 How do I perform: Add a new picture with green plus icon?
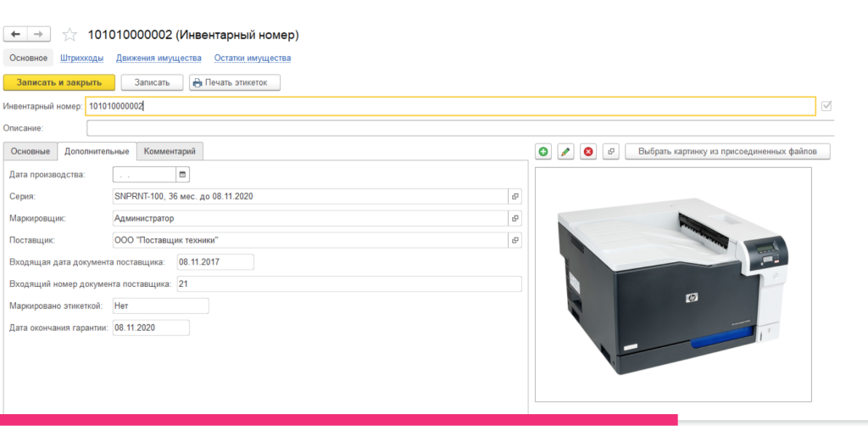543,152
